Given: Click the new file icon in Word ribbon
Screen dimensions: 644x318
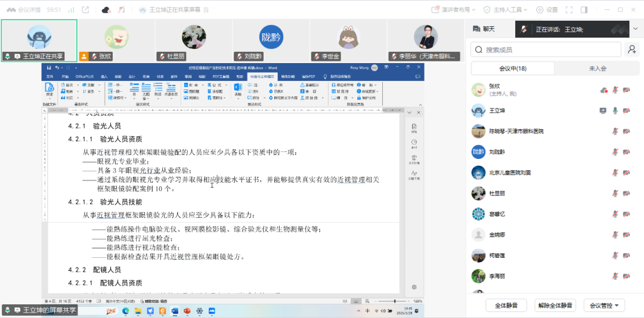Looking at the screenshot, I should pos(49,88).
